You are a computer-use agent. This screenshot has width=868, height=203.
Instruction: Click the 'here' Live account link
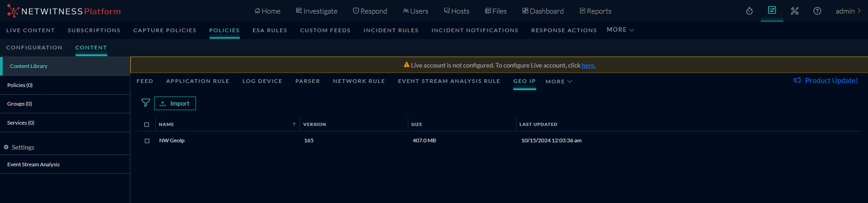pos(588,65)
